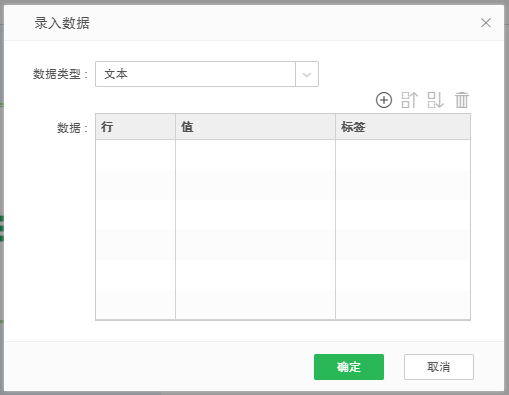Click the move row down icon

436,100
